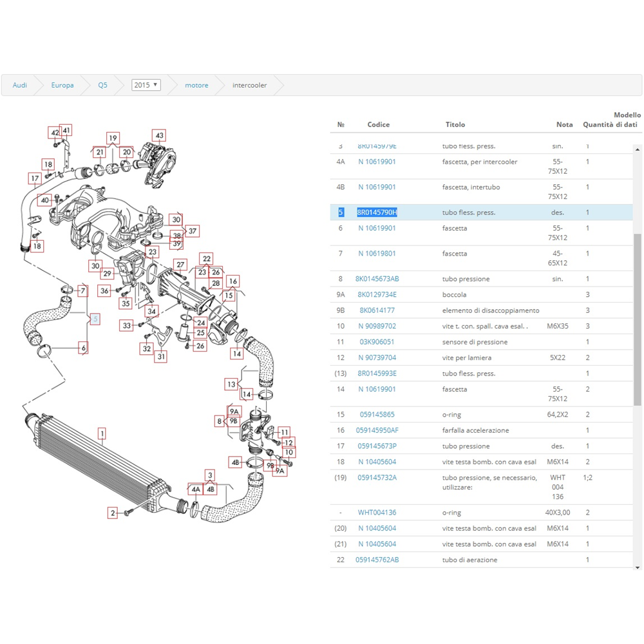Click the parts list vertical scrollbar thumb

(x=638, y=319)
